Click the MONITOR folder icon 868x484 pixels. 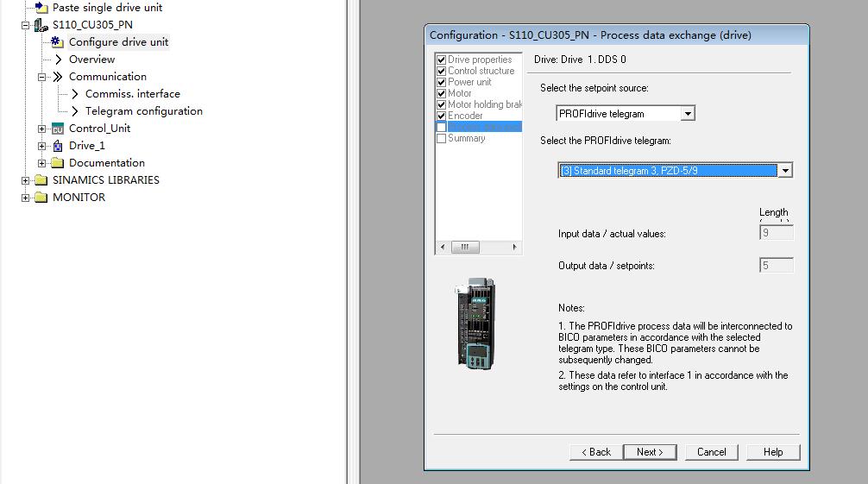click(41, 198)
